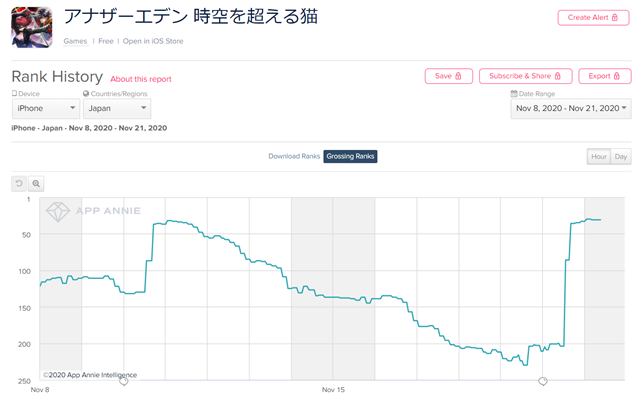This screenshot has height=399, width=640.
Task: Click the Games category link
Action: coord(75,41)
